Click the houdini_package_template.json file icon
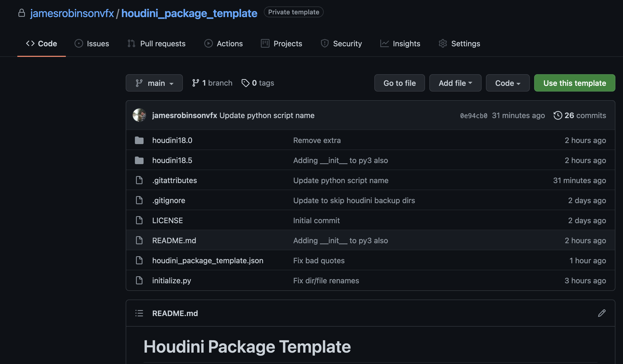 [x=139, y=260]
